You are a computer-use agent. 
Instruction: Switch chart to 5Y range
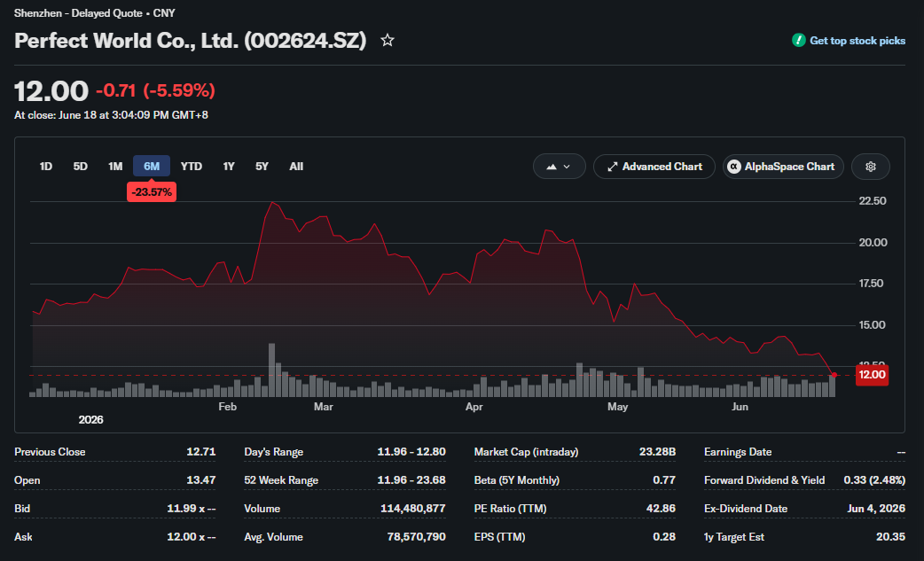click(x=262, y=167)
